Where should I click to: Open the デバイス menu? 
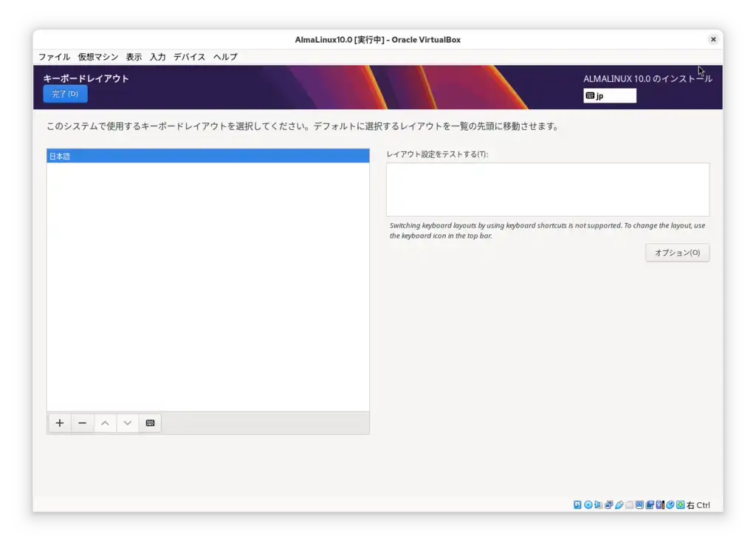[x=188, y=57]
